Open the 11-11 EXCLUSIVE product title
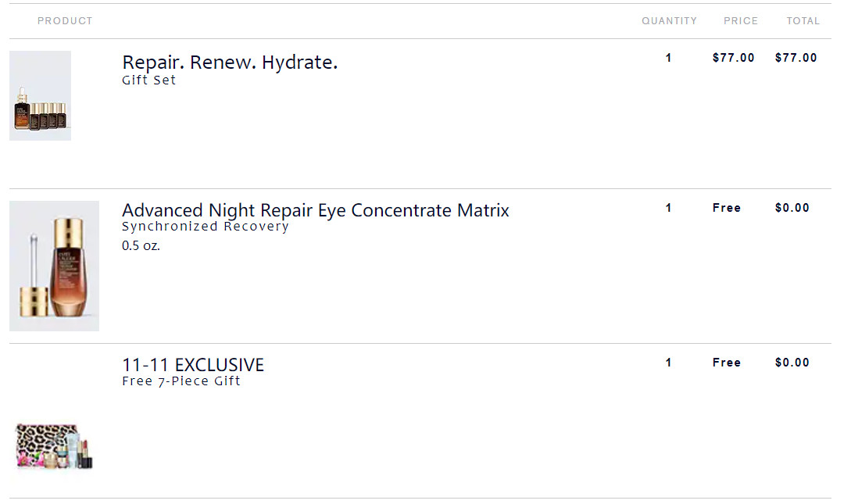Screen dimensions: 851x504 pos(193,365)
